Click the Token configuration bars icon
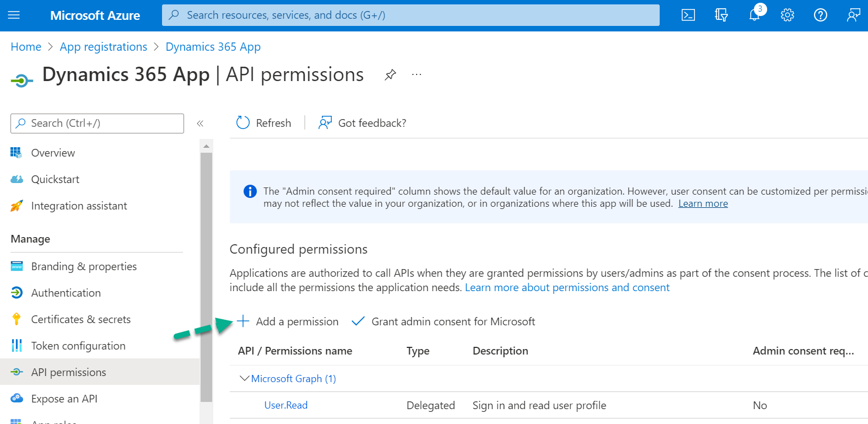Viewport: 868px width, 424px height. 17,346
